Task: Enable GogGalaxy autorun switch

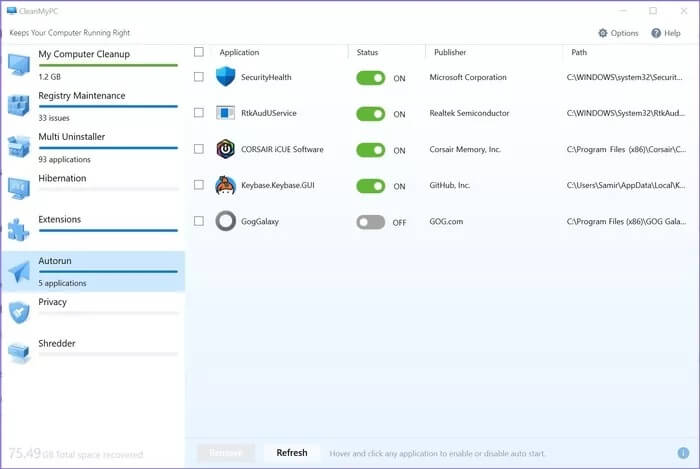Action: pyautogui.click(x=371, y=222)
